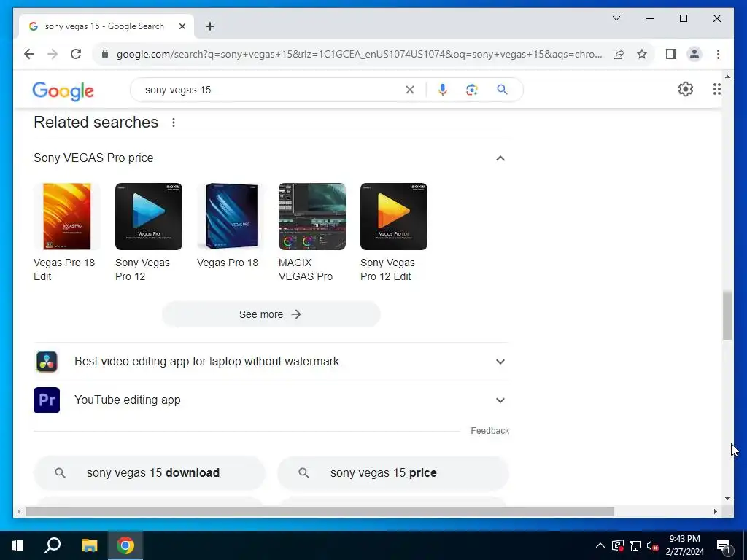Send Feedback on related searches
Viewport: 747px width, 560px height.
point(489,430)
